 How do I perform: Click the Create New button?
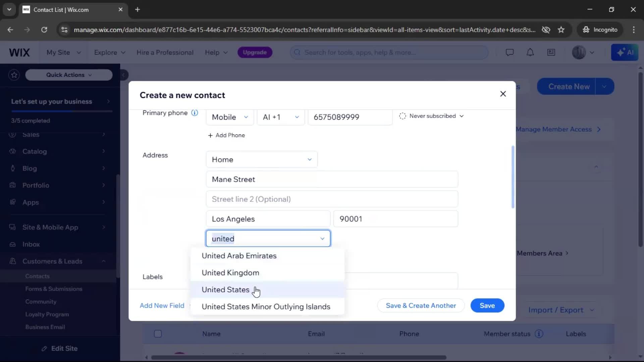click(566, 86)
